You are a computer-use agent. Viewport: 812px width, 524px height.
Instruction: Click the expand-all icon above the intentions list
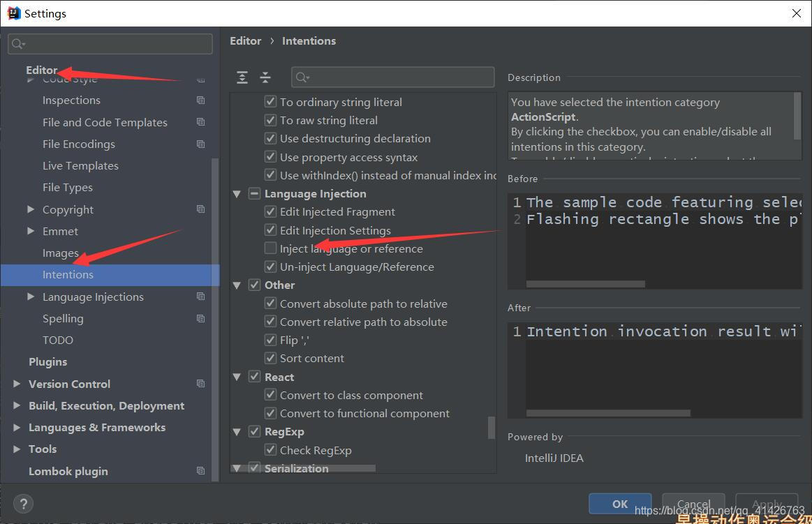click(242, 77)
